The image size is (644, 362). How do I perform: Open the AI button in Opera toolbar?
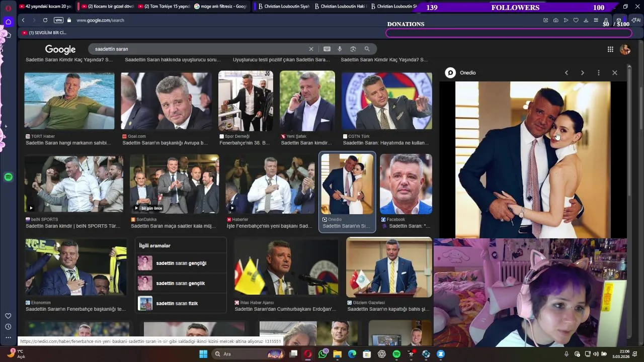(636, 20)
